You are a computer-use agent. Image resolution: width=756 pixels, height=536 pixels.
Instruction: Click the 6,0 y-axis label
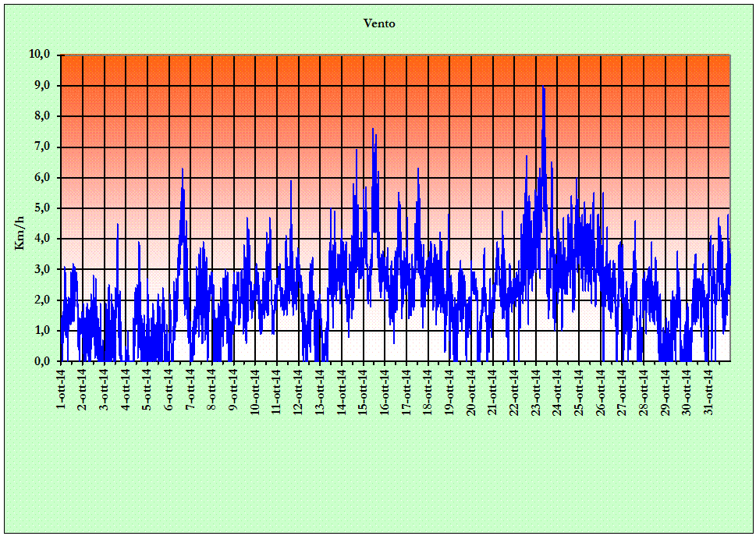[42, 177]
